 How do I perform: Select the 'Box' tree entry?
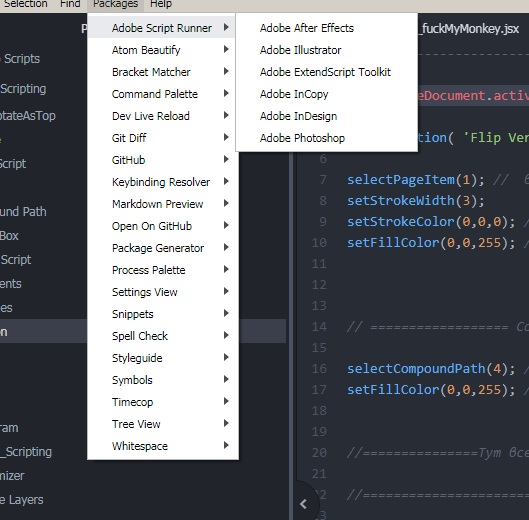(9, 236)
